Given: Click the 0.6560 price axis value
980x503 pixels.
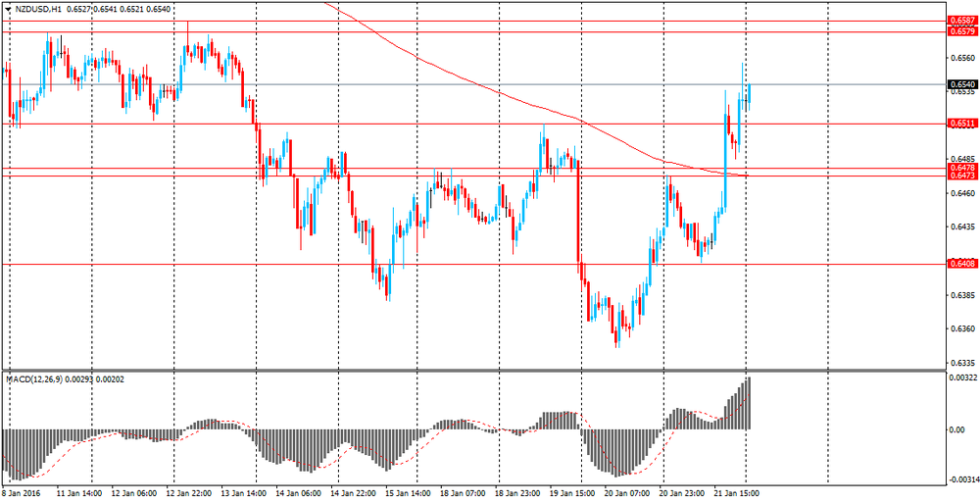Looking at the screenshot, I should (x=960, y=58).
